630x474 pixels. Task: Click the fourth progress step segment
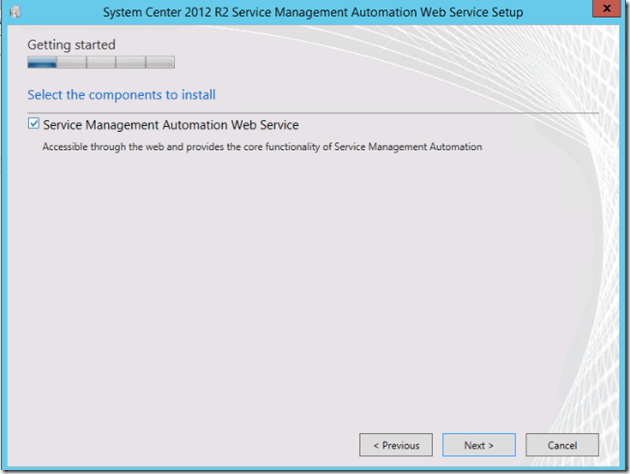130,62
